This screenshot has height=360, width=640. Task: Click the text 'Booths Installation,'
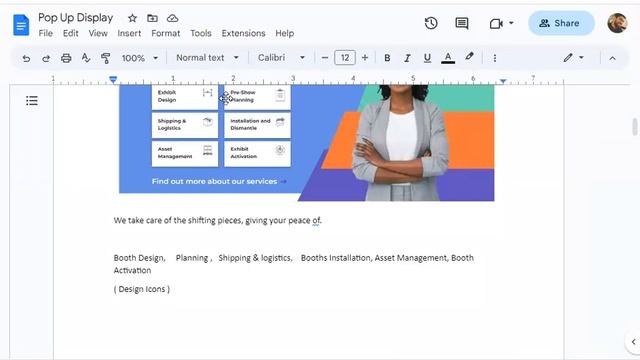[x=336, y=258]
